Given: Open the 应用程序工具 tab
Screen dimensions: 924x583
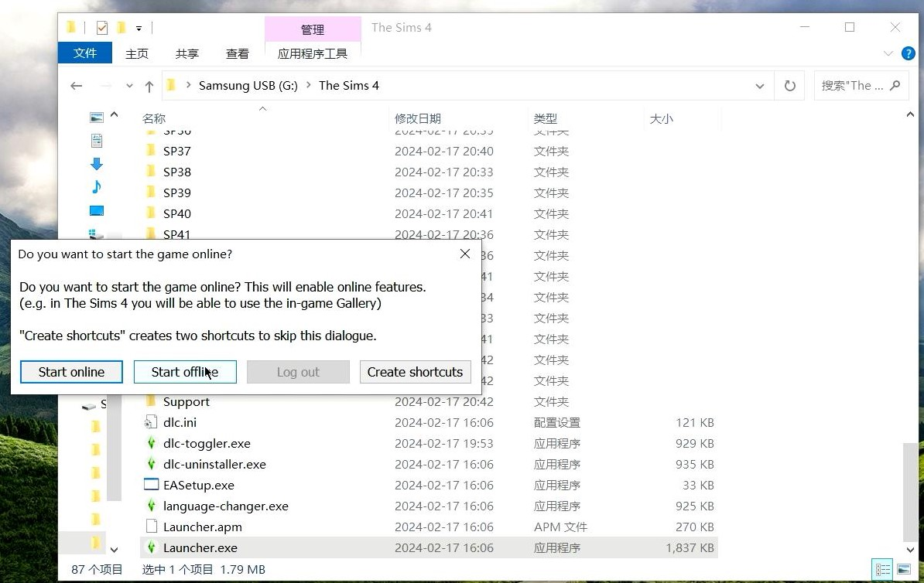Looking at the screenshot, I should [x=313, y=53].
